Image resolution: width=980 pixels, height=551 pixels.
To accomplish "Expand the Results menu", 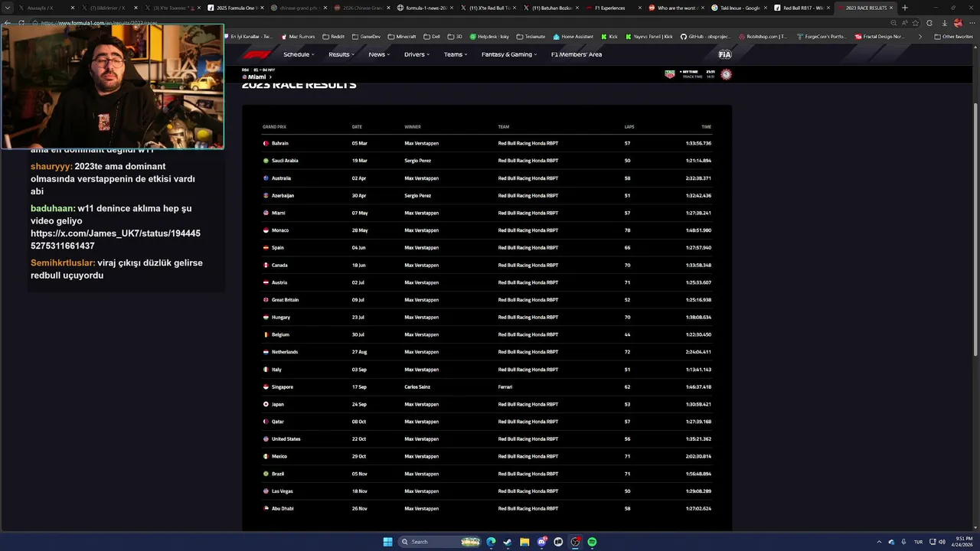I will tap(341, 54).
